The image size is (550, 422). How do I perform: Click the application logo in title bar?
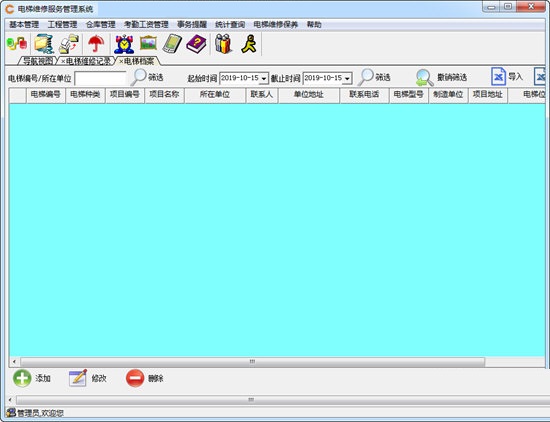coord(9,9)
